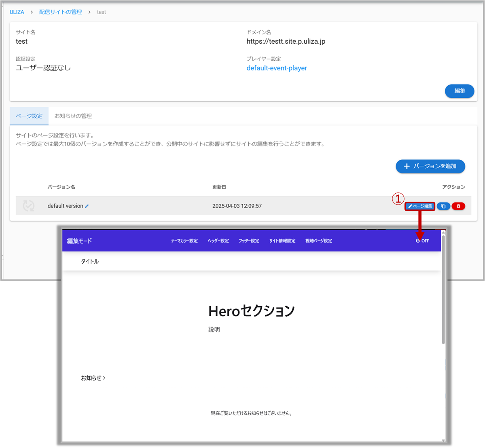
Task: Click the test breadcrumb text
Action: click(x=101, y=12)
